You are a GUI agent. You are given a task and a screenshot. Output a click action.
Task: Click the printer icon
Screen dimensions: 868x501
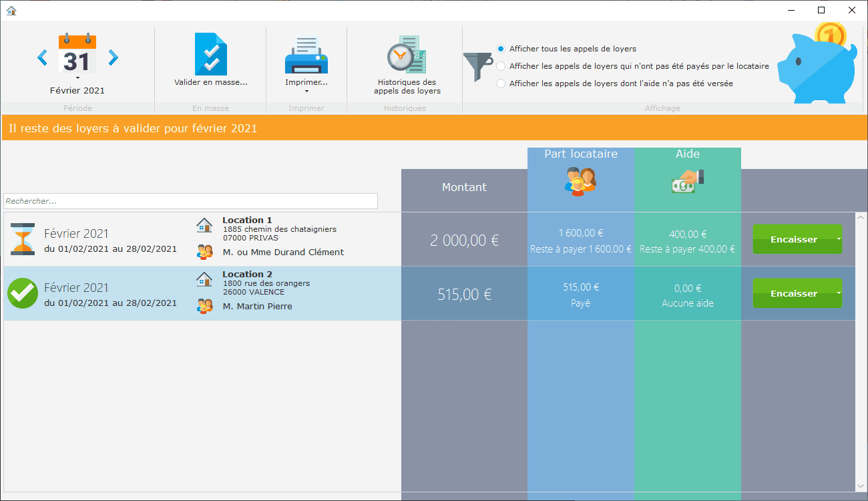click(306, 55)
